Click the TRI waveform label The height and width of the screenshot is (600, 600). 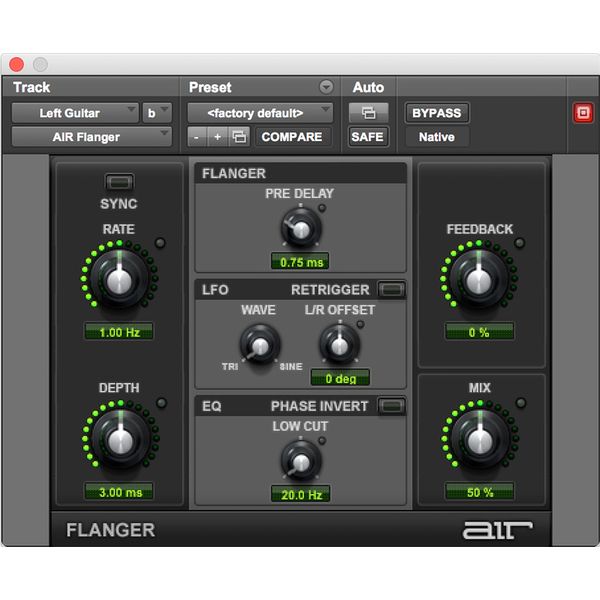[x=230, y=367]
